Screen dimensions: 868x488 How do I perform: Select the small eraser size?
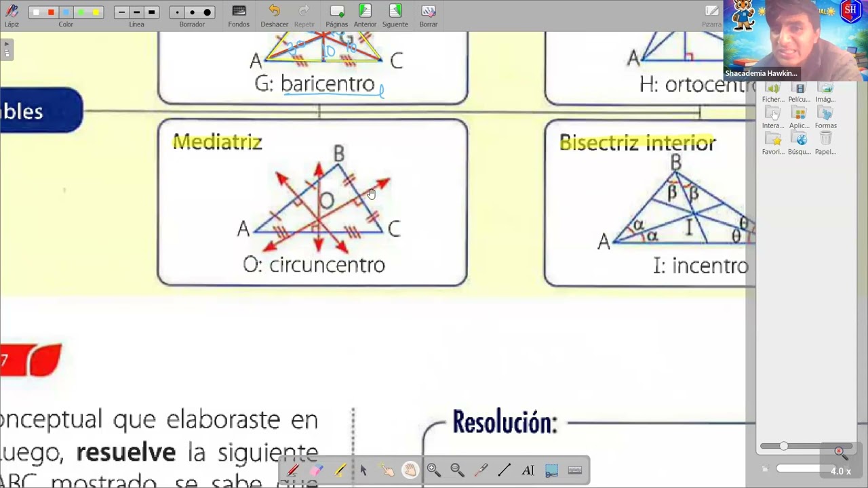click(177, 12)
